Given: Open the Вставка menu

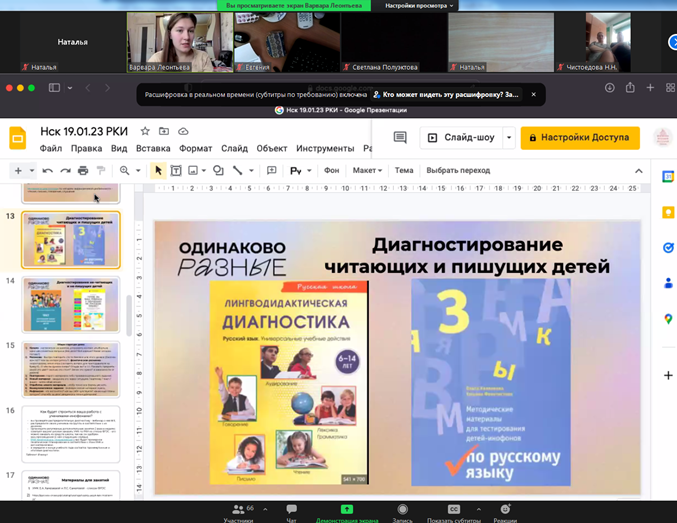Looking at the screenshot, I should [153, 149].
